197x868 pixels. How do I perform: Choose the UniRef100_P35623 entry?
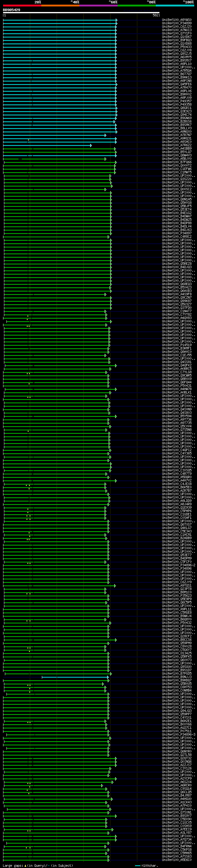[177, 596]
